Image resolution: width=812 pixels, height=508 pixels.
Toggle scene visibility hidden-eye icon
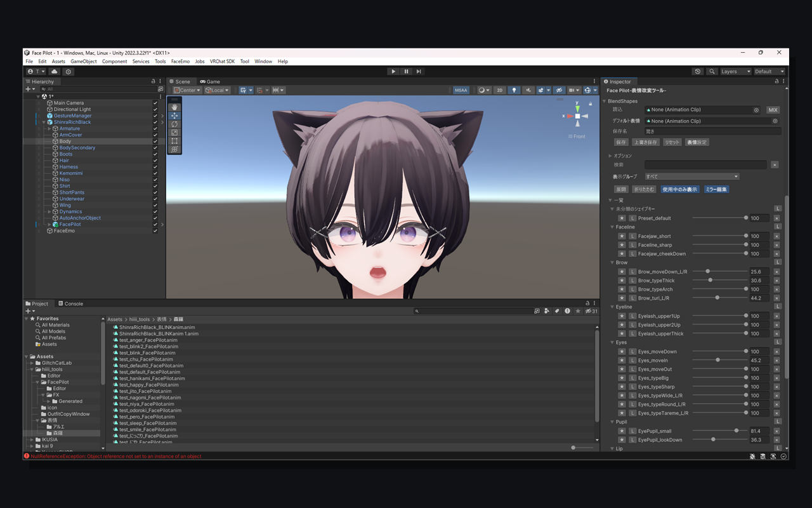(x=559, y=90)
